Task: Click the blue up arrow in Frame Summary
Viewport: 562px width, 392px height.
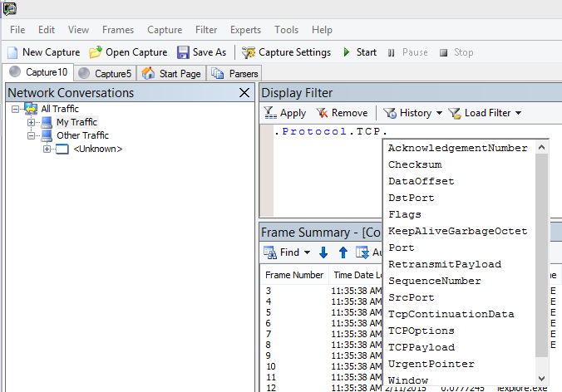Action: point(343,252)
